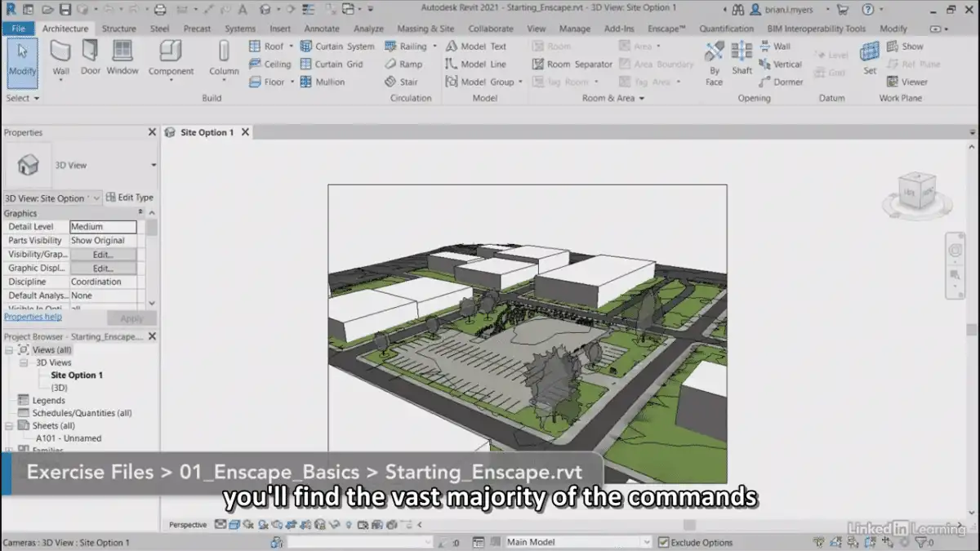
Task: Select the Wall tool
Action: (60, 58)
